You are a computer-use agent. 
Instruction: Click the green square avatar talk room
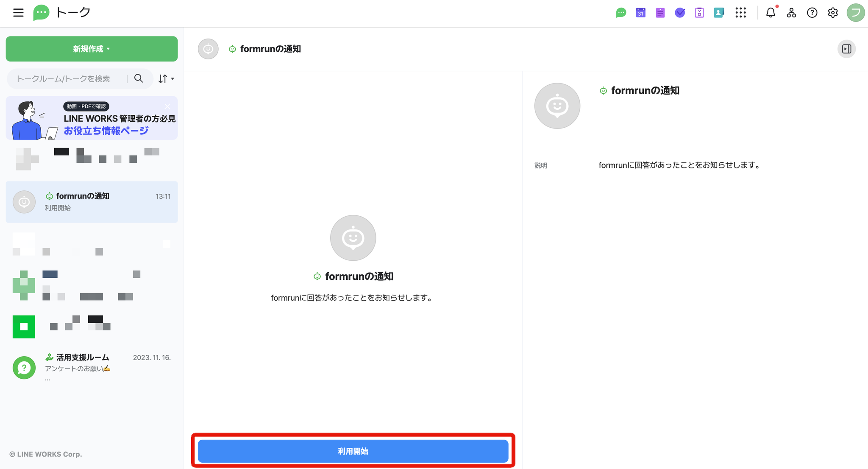click(24, 327)
